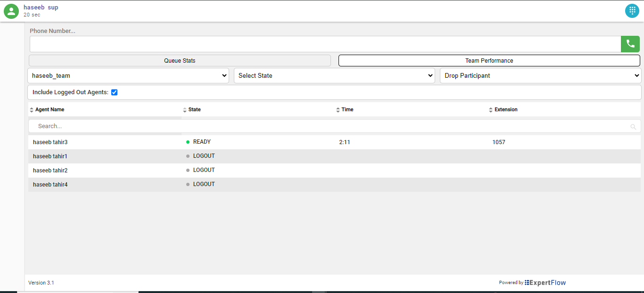
Task: Open the dial pad grid icon
Action: tap(632, 11)
